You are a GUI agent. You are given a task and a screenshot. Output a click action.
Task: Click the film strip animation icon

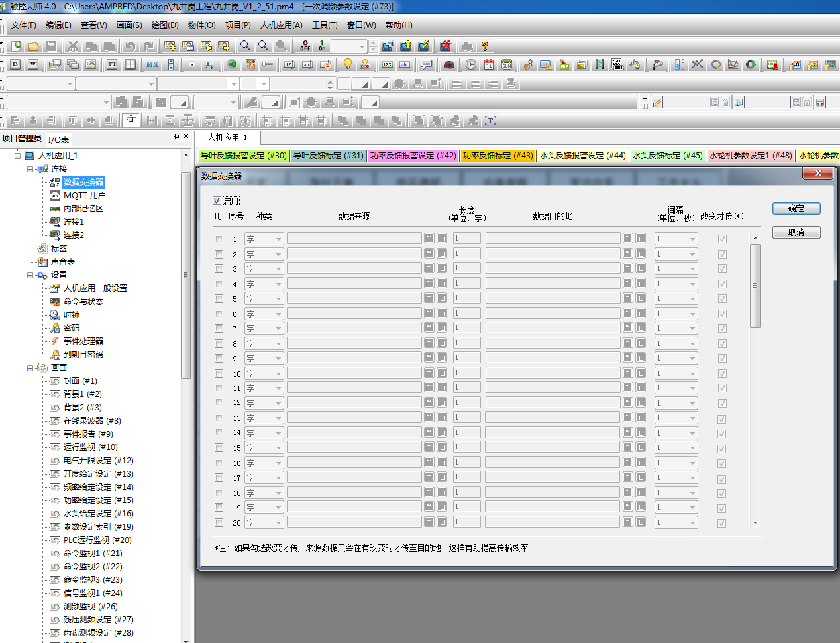pos(600,64)
